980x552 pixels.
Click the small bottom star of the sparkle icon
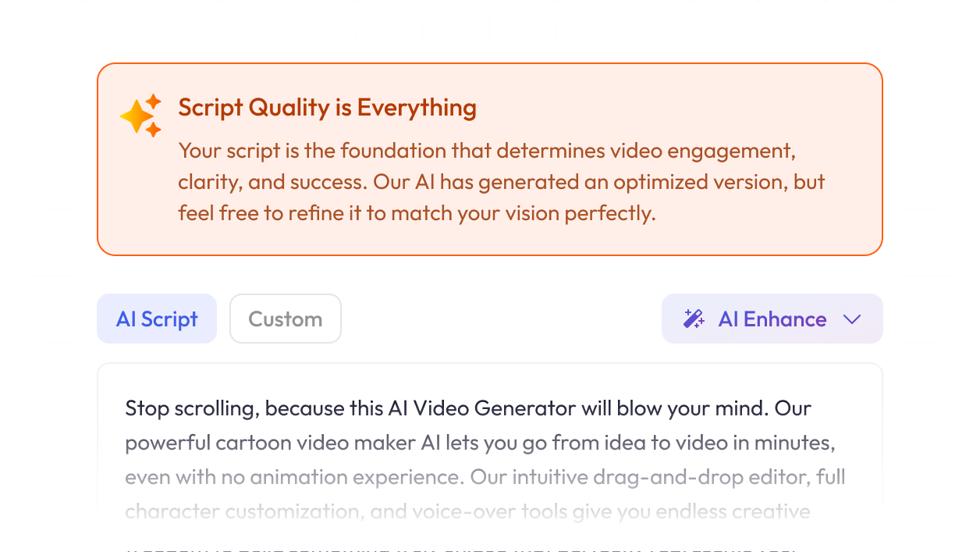point(154,130)
